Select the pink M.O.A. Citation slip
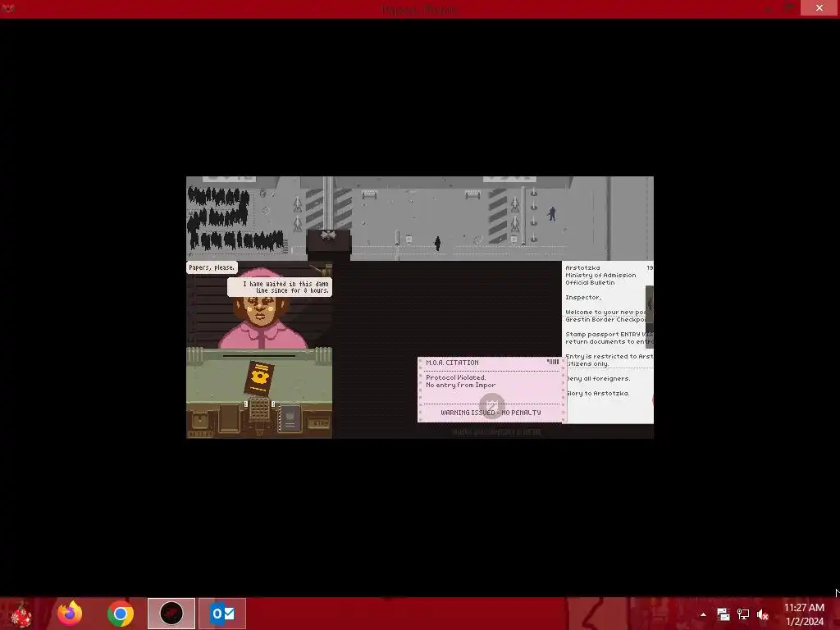 click(491, 390)
